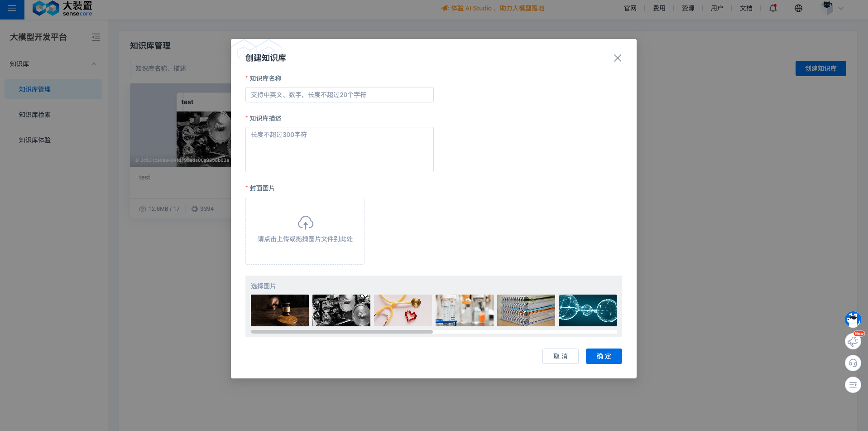Open the notification bell

[x=773, y=8]
